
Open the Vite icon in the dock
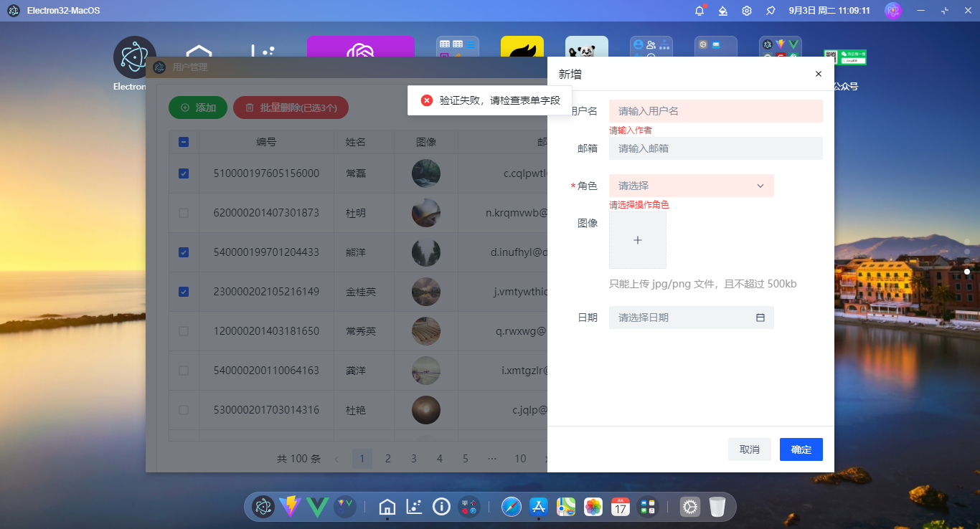(x=291, y=507)
